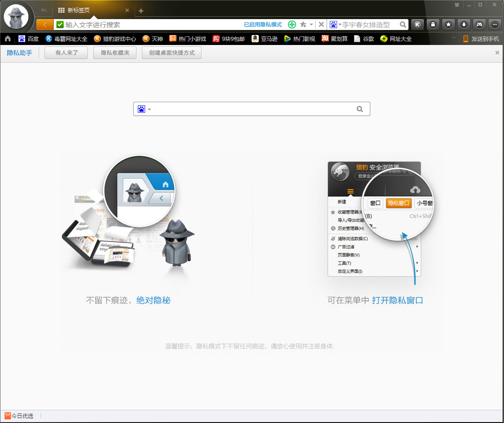
Task: Click the security lock icon in toolbar
Action: point(433,25)
